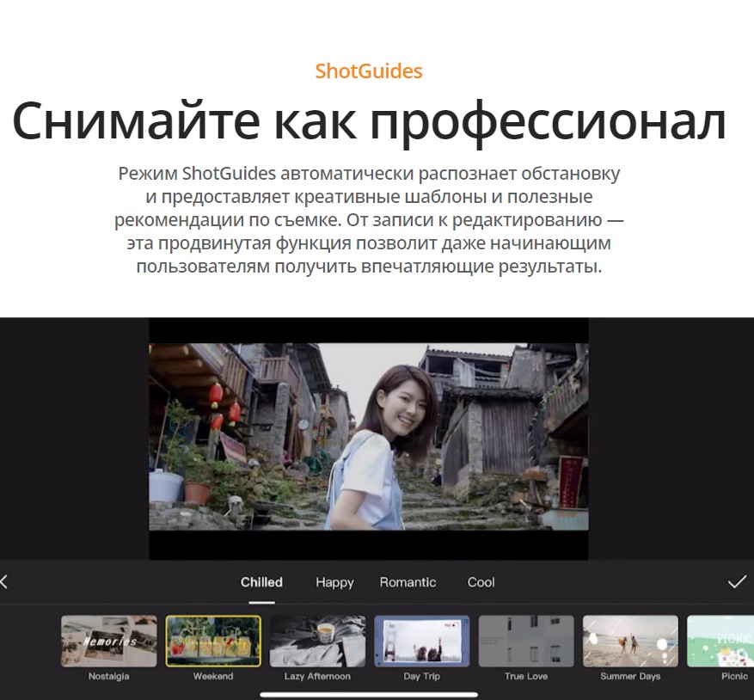
Task: Apply the Summer Days template thumbnail
Action: (x=630, y=642)
